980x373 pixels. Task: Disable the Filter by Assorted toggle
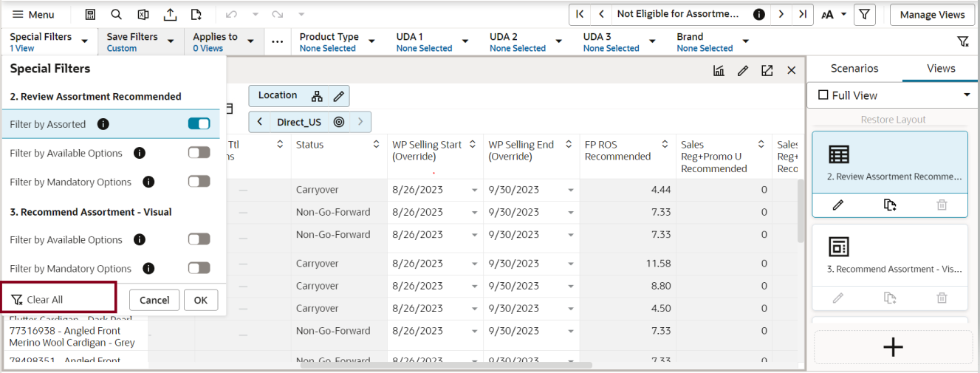point(199,124)
